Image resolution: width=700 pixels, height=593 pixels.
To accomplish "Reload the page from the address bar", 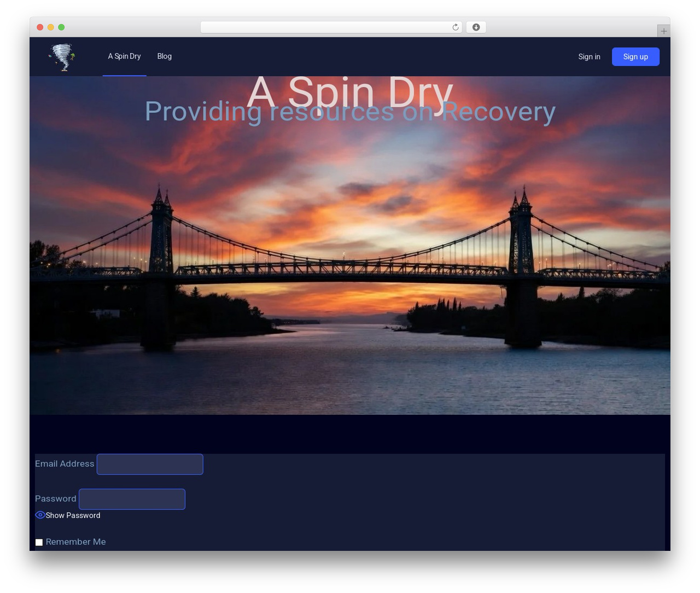I will 456,27.
